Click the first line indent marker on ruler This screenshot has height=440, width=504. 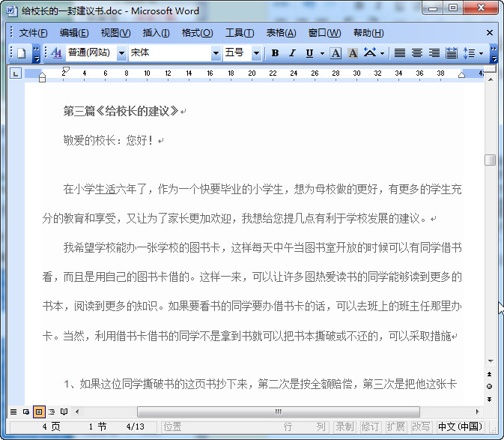tap(66, 70)
